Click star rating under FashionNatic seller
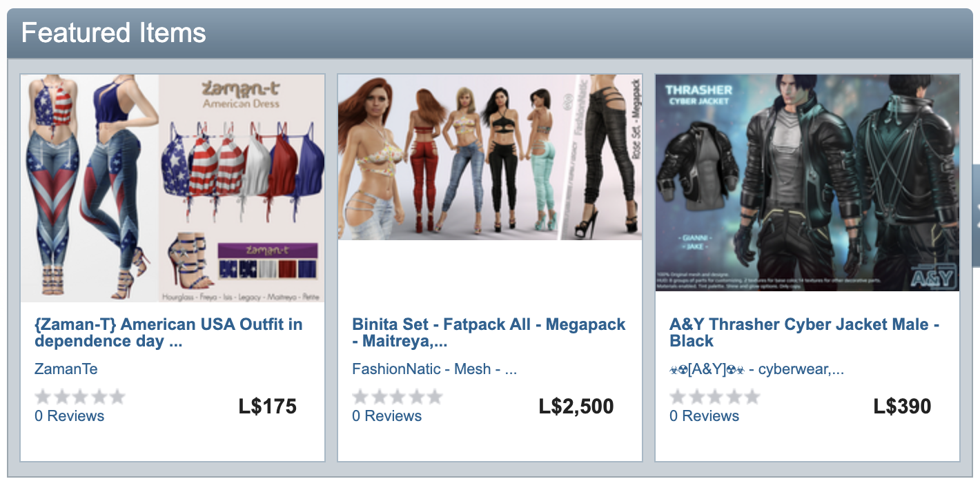 [397, 397]
